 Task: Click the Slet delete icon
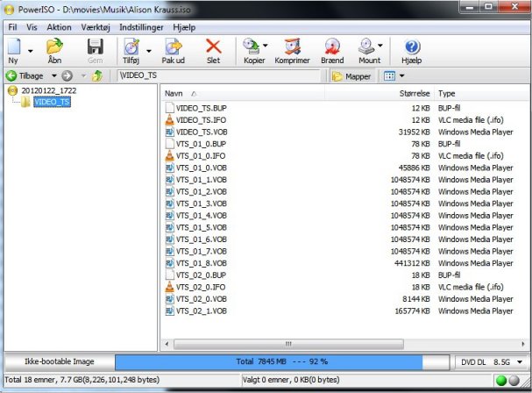(x=213, y=46)
